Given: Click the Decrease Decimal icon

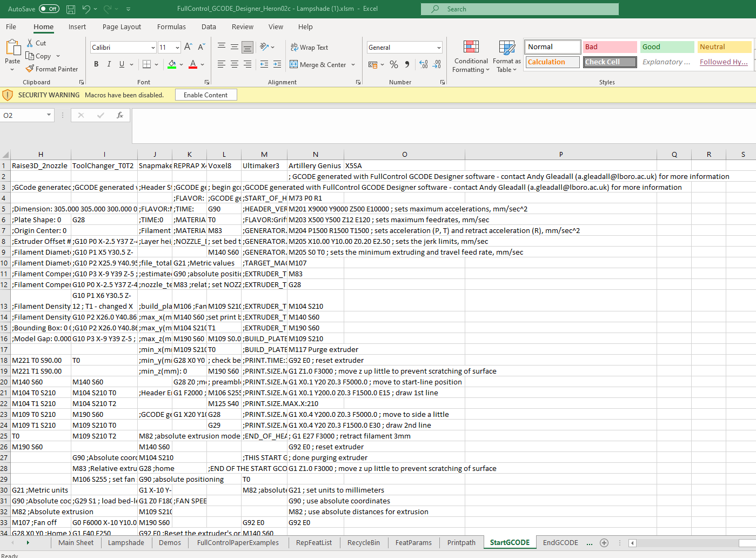Looking at the screenshot, I should point(437,64).
